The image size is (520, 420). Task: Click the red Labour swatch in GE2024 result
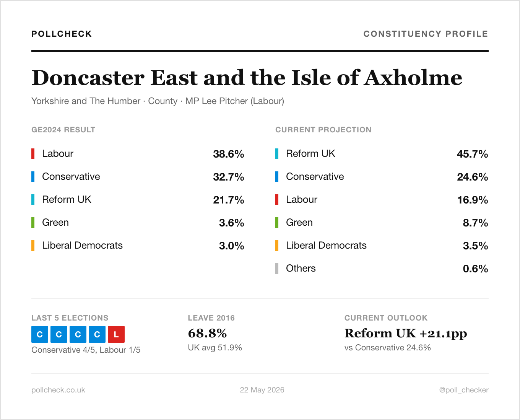coord(33,154)
